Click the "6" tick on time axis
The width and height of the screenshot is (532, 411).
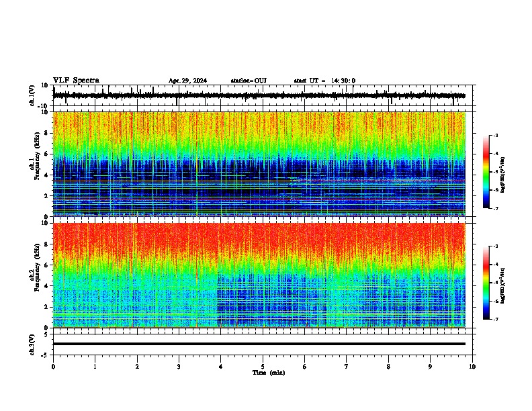[x=305, y=367]
